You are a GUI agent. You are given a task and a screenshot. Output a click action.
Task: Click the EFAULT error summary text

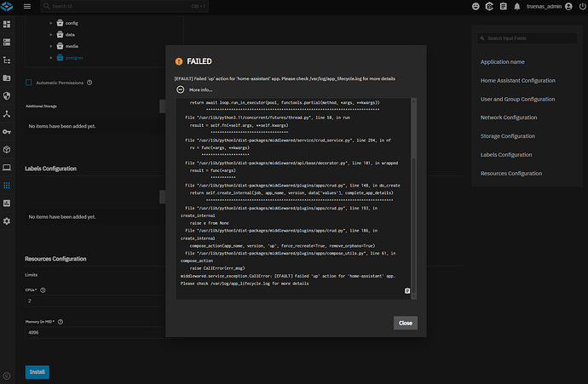pos(285,78)
